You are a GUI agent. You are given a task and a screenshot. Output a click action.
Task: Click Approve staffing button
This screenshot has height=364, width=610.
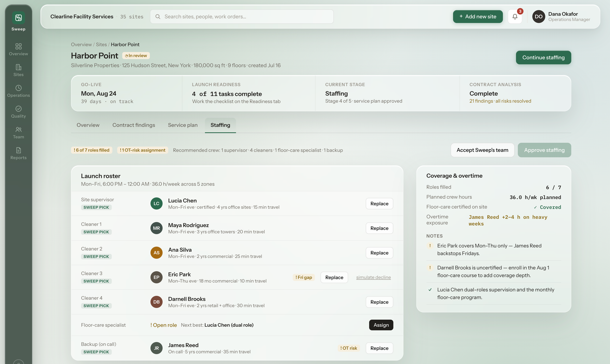click(544, 150)
